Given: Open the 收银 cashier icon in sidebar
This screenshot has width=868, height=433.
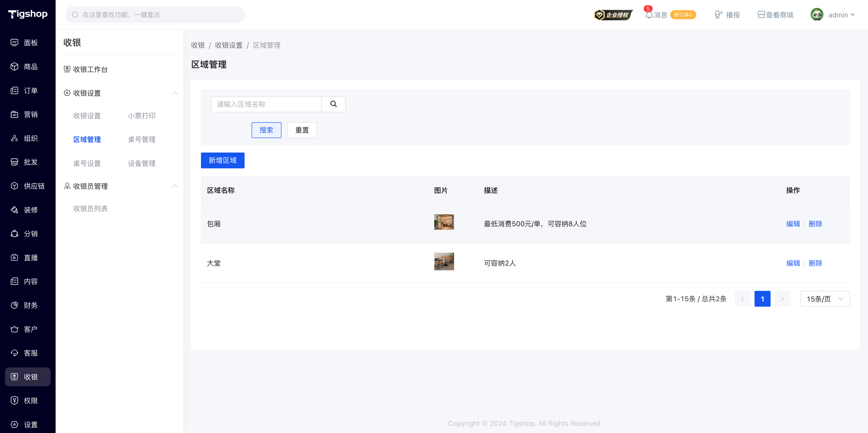Looking at the screenshot, I should coord(14,377).
